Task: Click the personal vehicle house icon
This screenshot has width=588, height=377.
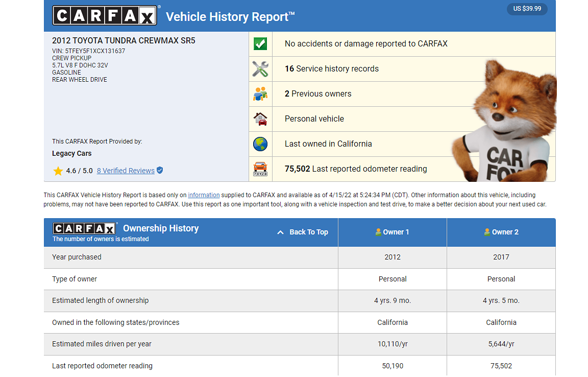Action: (260, 119)
